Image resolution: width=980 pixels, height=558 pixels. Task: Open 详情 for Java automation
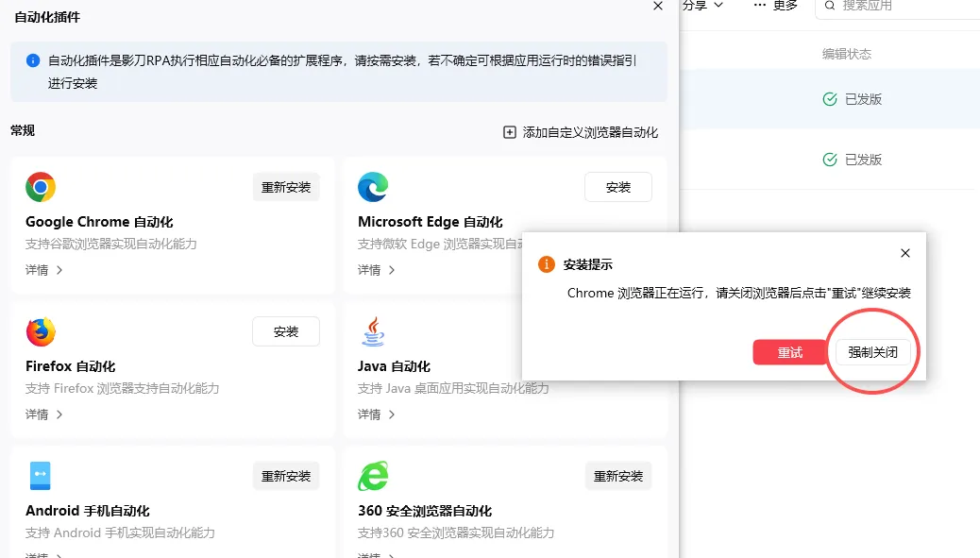[x=377, y=414]
